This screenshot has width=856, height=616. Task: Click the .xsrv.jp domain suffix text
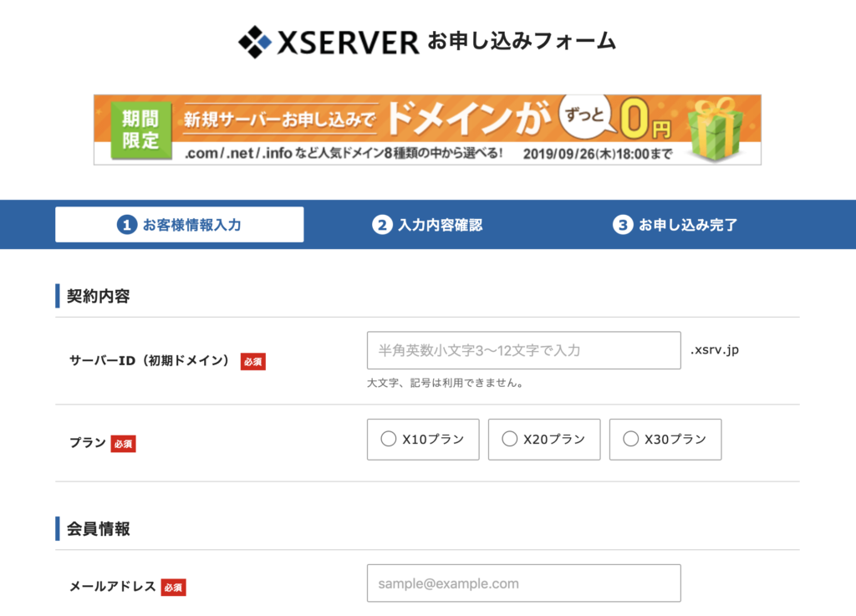tap(714, 349)
